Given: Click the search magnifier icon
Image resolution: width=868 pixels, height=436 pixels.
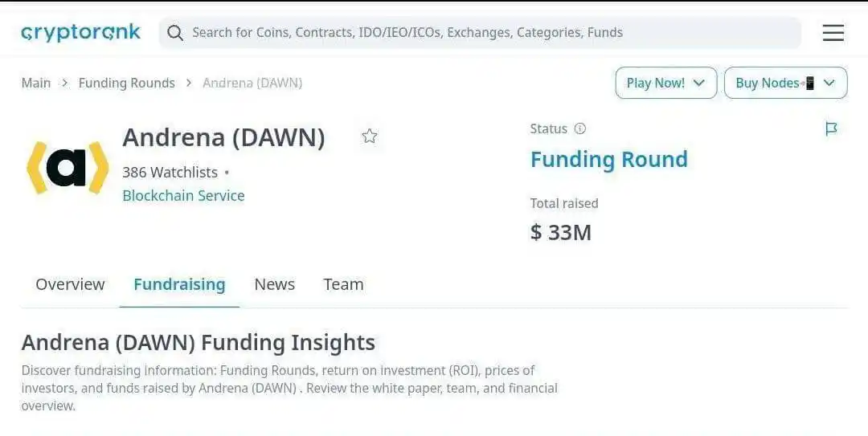Looking at the screenshot, I should (x=175, y=33).
